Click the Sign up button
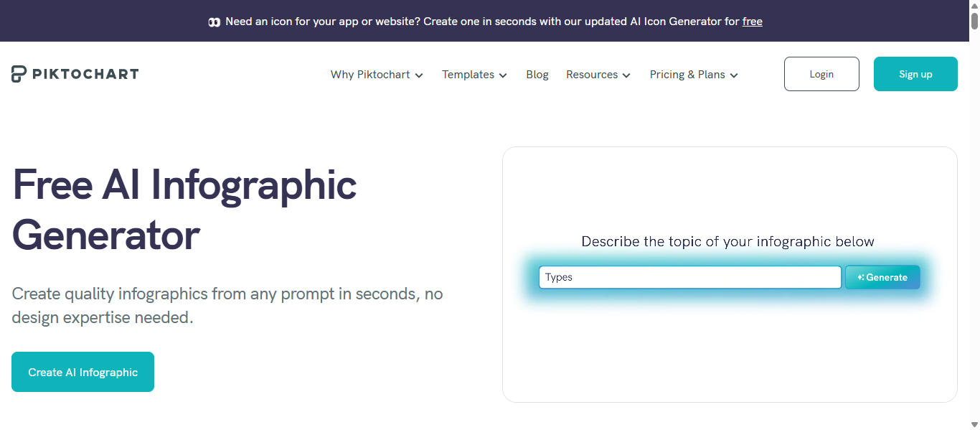The image size is (980, 430). point(915,74)
